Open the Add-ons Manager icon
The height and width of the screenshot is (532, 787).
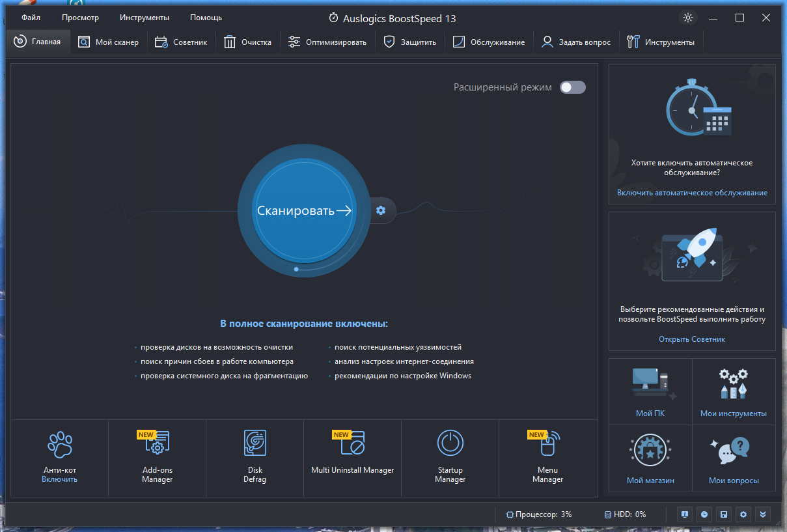coord(157,443)
